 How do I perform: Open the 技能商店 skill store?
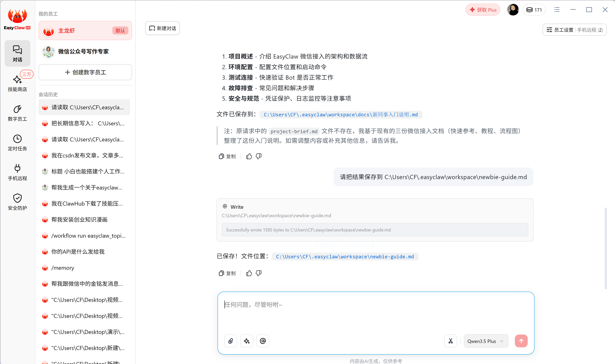point(17,83)
